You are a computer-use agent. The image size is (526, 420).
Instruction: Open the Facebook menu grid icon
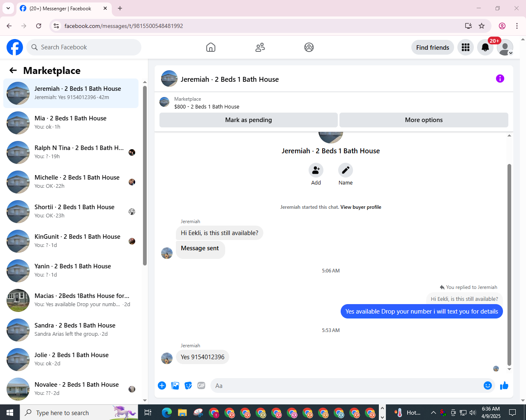tap(466, 47)
